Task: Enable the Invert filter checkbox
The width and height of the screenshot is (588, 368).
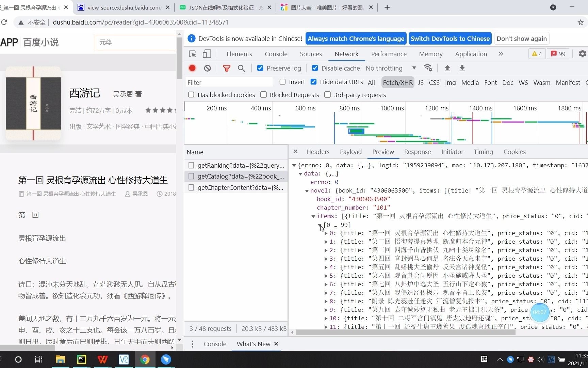Action: coord(282,82)
